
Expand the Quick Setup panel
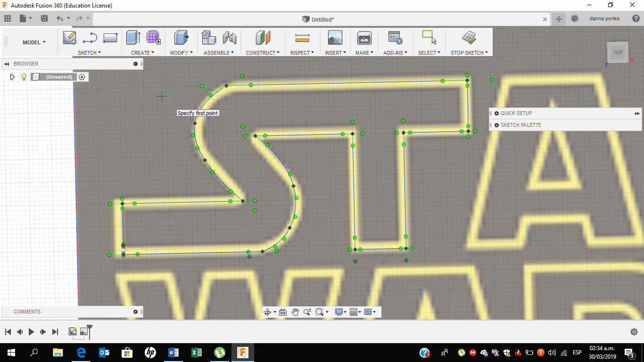pos(496,113)
